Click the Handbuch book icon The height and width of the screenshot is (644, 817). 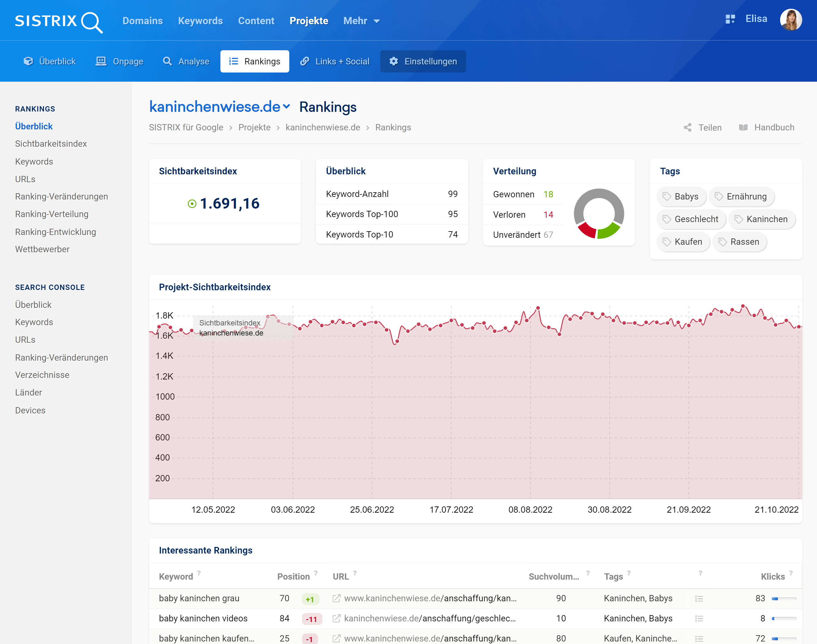pyautogui.click(x=743, y=127)
